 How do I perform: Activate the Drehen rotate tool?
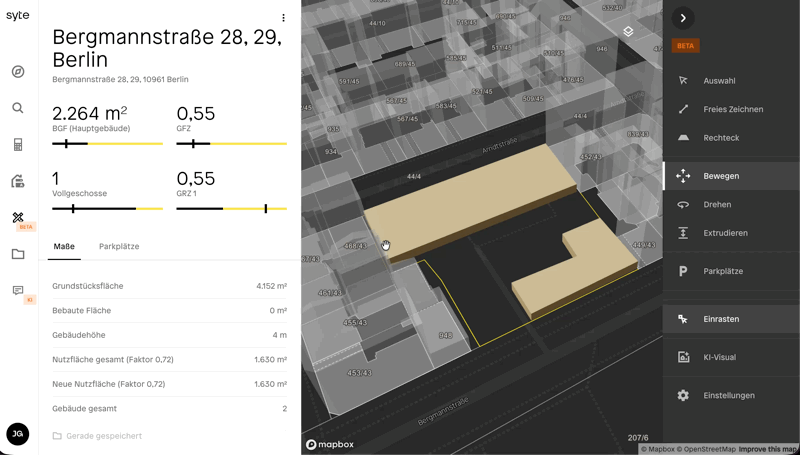click(x=717, y=205)
